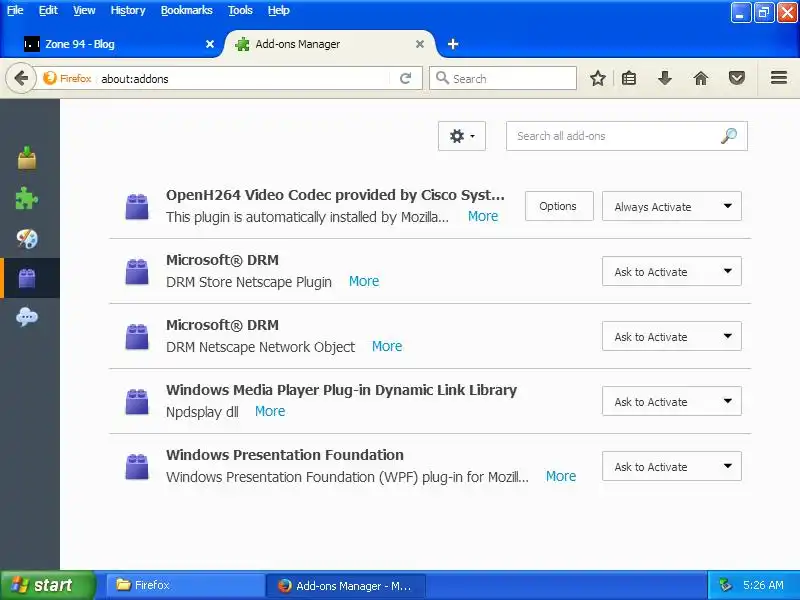Click the magnifier in add-ons search box
Image resolution: width=800 pixels, height=600 pixels.
[x=729, y=136]
